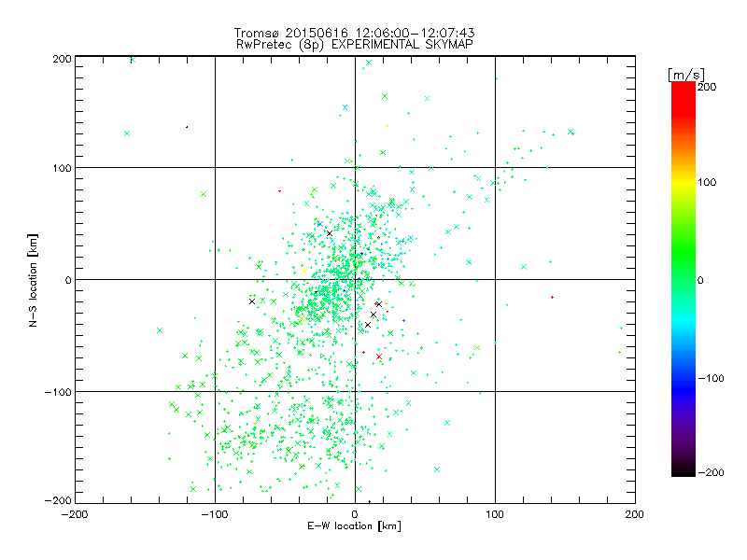Click the '-200' tick label on the E-W axis
This screenshot has height=560, width=747.
(x=75, y=514)
